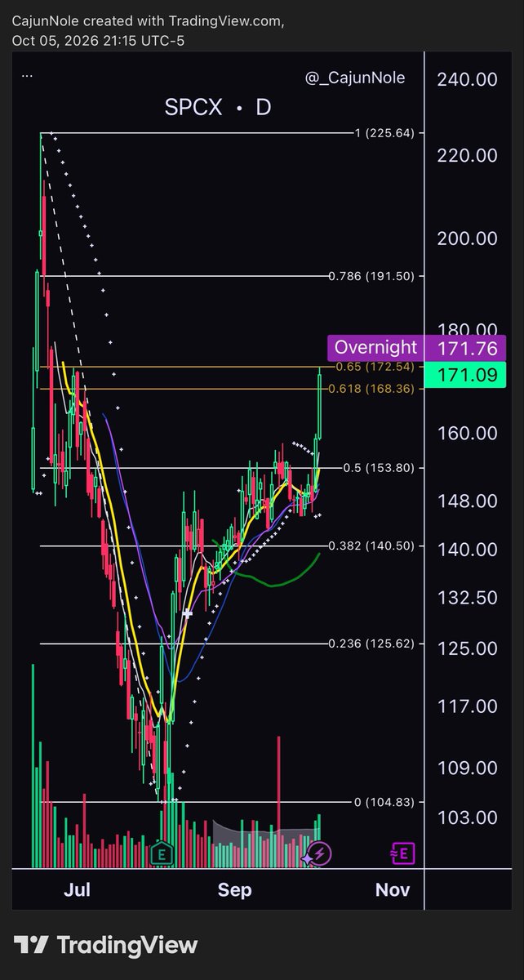Image resolution: width=524 pixels, height=980 pixels.
Task: Click the 240.00 price axis label
Action: (468, 80)
